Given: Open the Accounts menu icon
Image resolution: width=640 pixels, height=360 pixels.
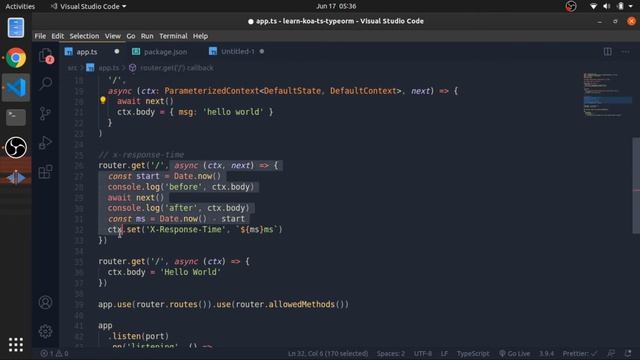Looking at the screenshot, I should (45, 302).
